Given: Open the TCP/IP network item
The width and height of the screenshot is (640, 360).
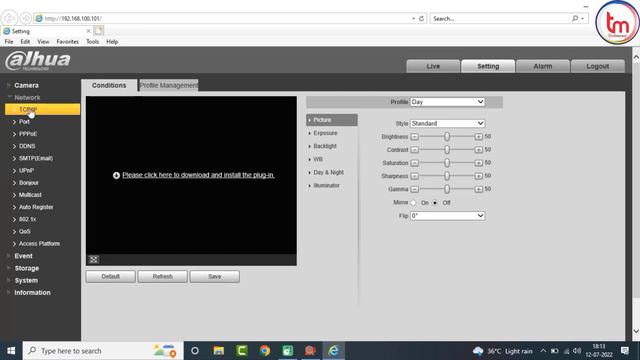Looking at the screenshot, I should 42,109.
